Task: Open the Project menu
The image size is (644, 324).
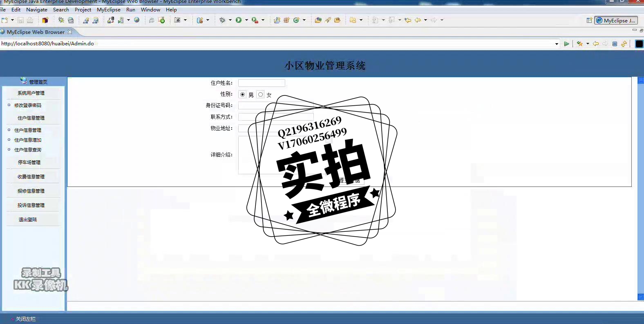Action: (83, 10)
